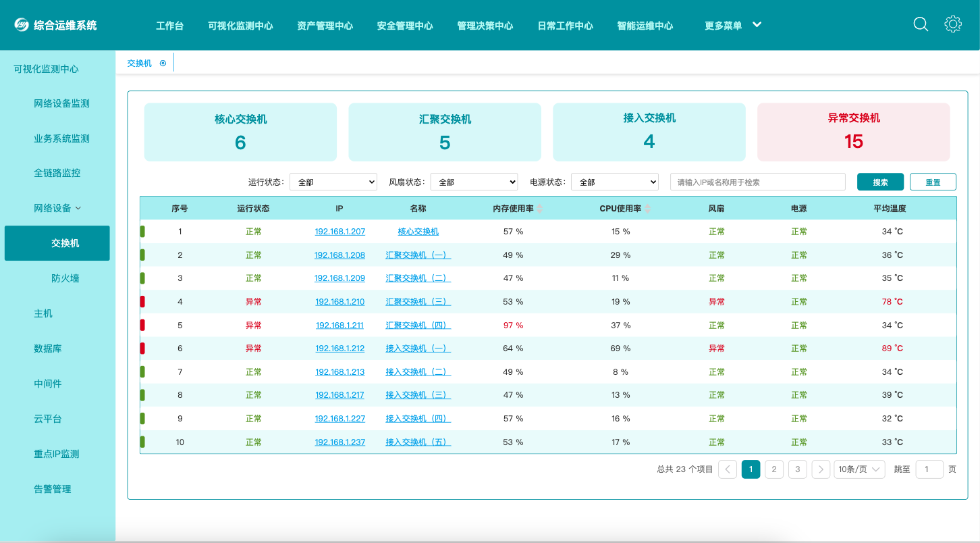
Task: Select the 交换机 page tab
Action: point(140,63)
